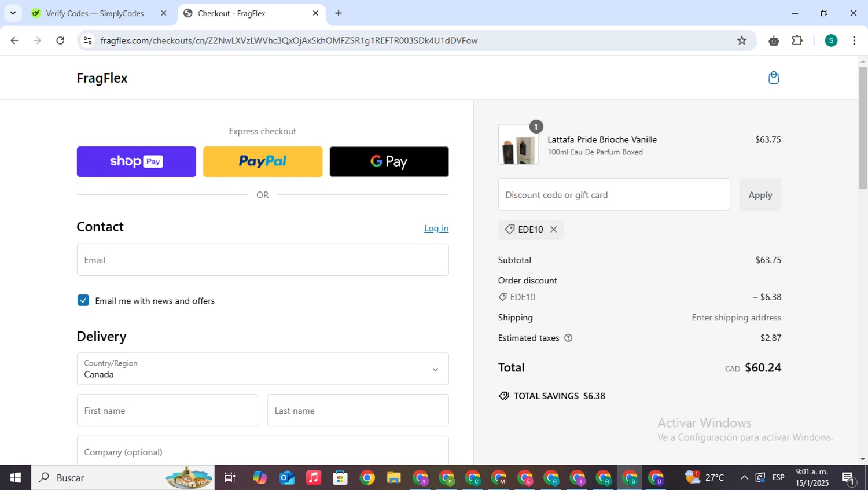Click the Lattafa Pride Brioche Vanille product name
868x490 pixels.
click(x=602, y=139)
